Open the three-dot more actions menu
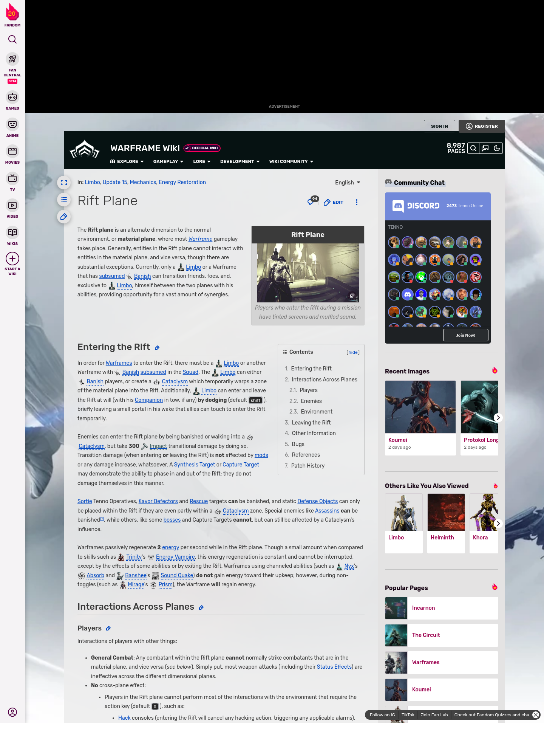544x756 pixels. tap(357, 202)
